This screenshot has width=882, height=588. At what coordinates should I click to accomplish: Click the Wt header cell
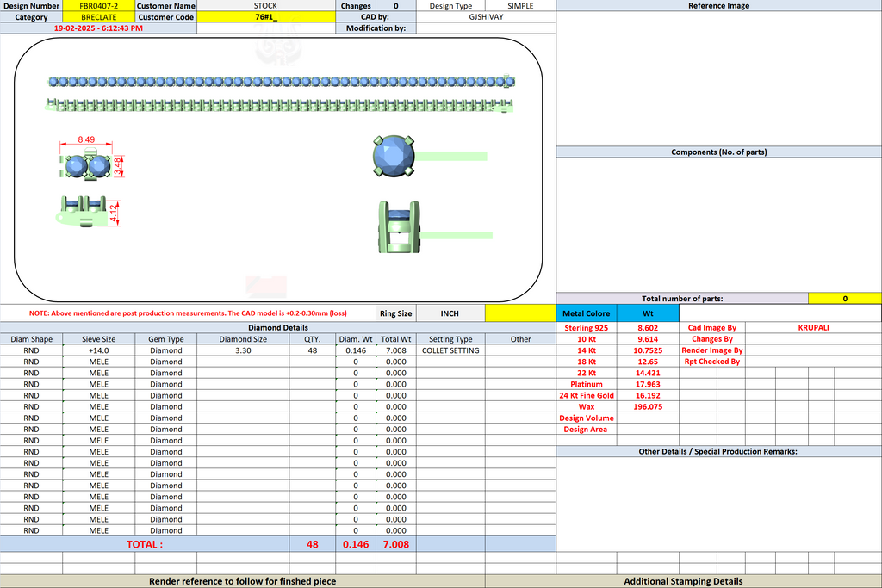pyautogui.click(x=648, y=313)
